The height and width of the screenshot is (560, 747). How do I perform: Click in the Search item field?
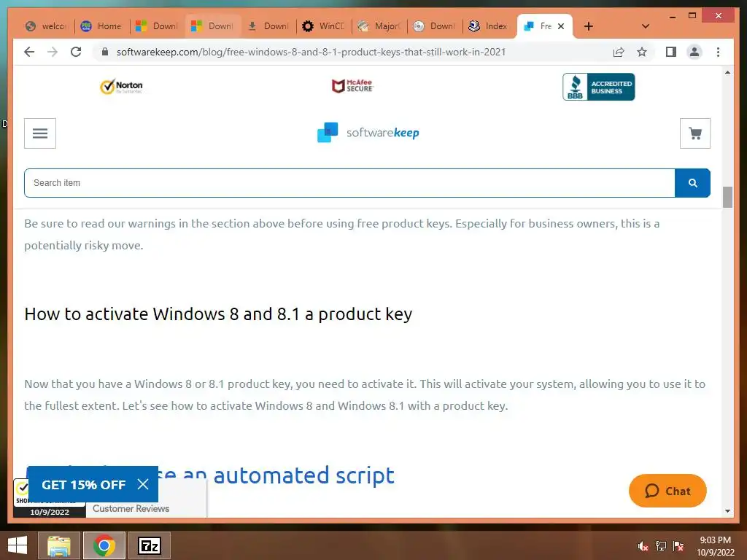pos(349,183)
